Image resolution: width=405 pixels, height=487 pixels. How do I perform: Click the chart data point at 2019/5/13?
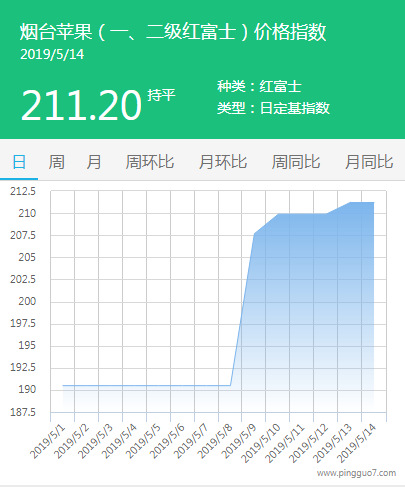point(350,202)
